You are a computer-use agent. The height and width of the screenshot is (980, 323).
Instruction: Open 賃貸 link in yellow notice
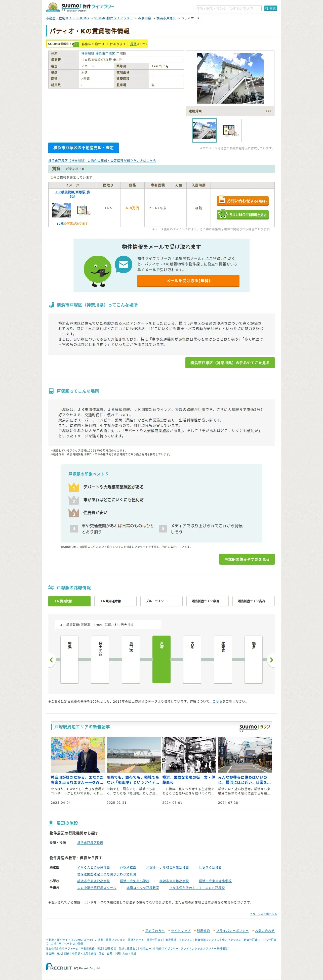[x=133, y=44]
